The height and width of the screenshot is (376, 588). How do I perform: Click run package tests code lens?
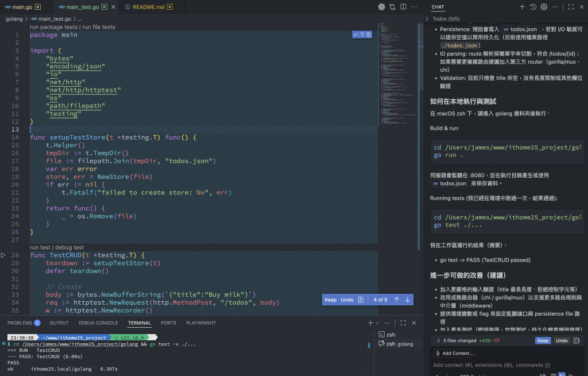click(x=53, y=27)
